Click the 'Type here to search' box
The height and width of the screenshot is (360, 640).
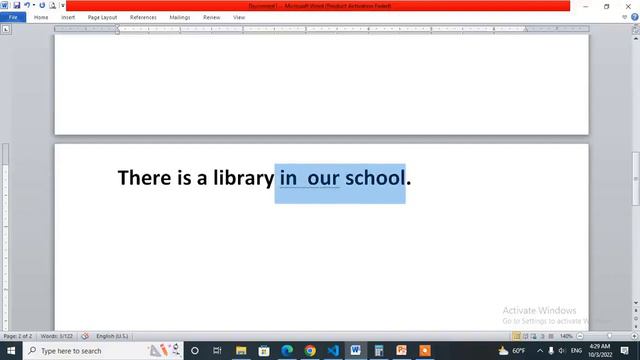[x=103, y=351]
